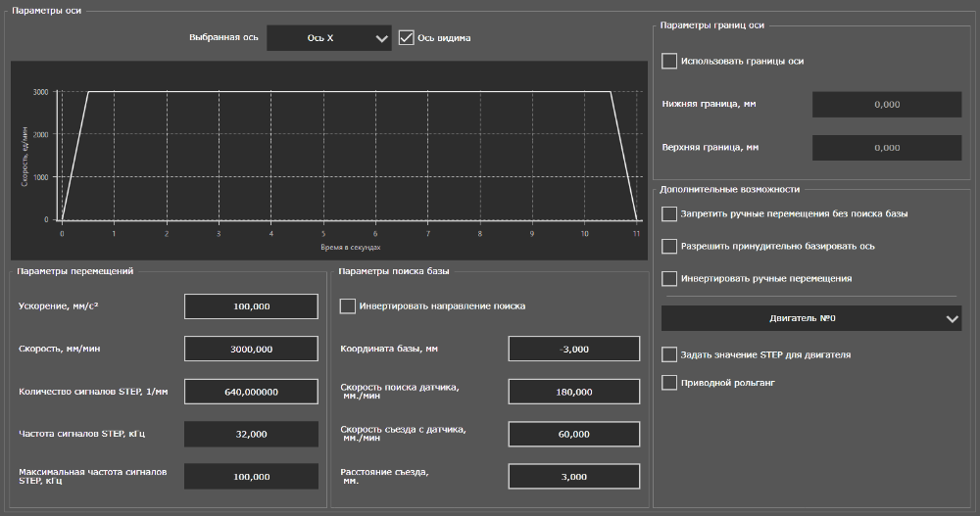Click the 'Параметры границ оси' group title
The width and height of the screenshot is (980, 516).
711,25
